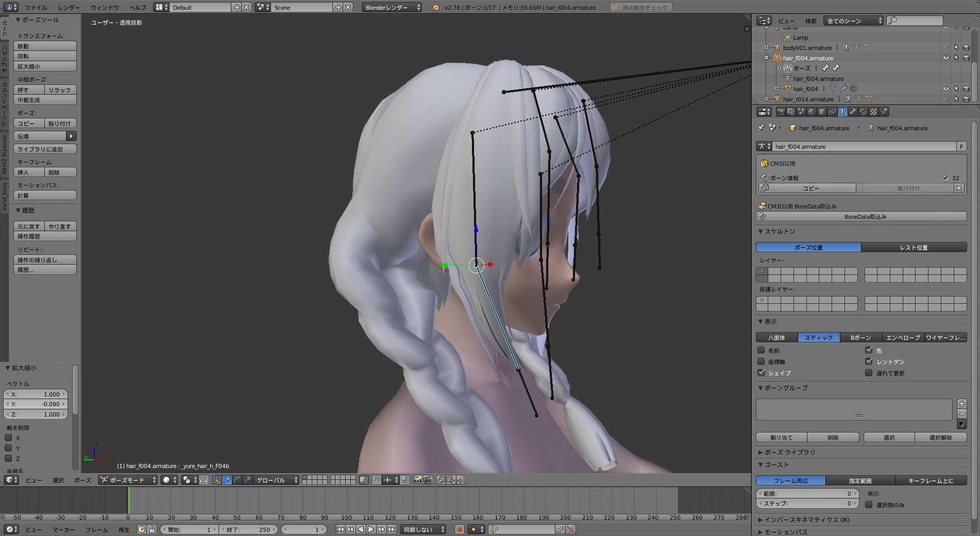Open Render properties camera tab
This screenshot has height=536, width=980.
click(x=781, y=112)
